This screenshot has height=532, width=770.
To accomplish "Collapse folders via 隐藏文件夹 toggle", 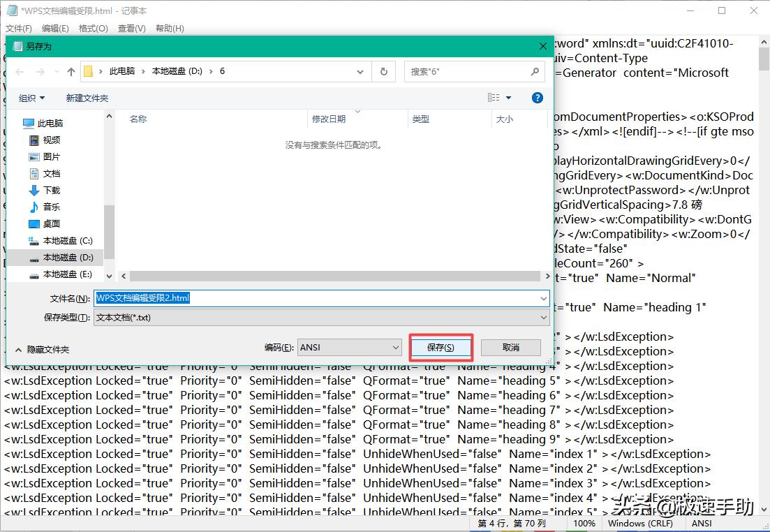I will [43, 349].
